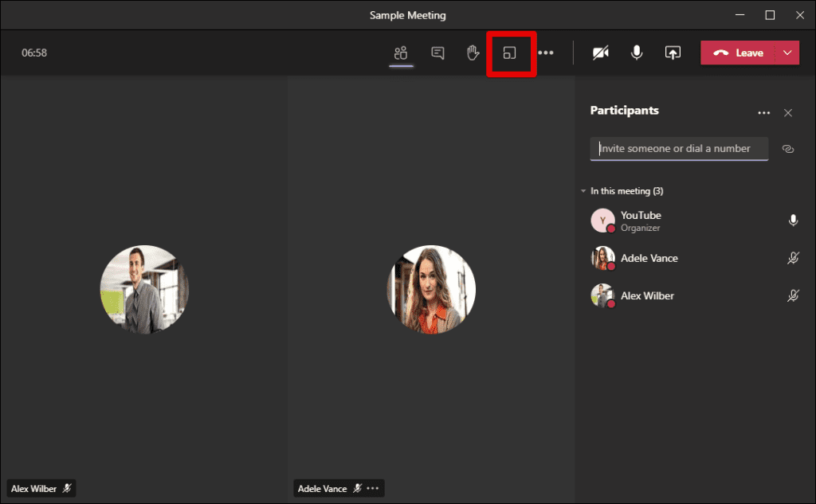Select YouTube organizer in participants list
816x504 pixels.
pos(695,221)
